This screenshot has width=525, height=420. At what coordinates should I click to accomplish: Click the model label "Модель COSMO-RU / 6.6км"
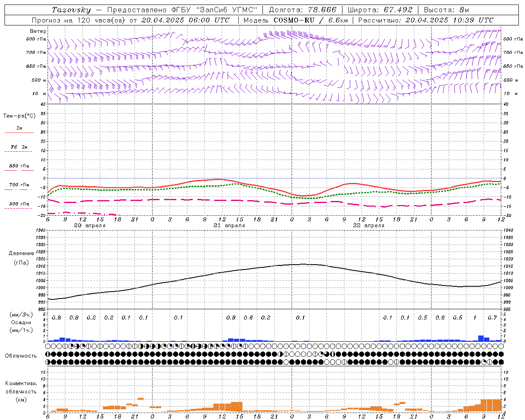tap(296, 20)
